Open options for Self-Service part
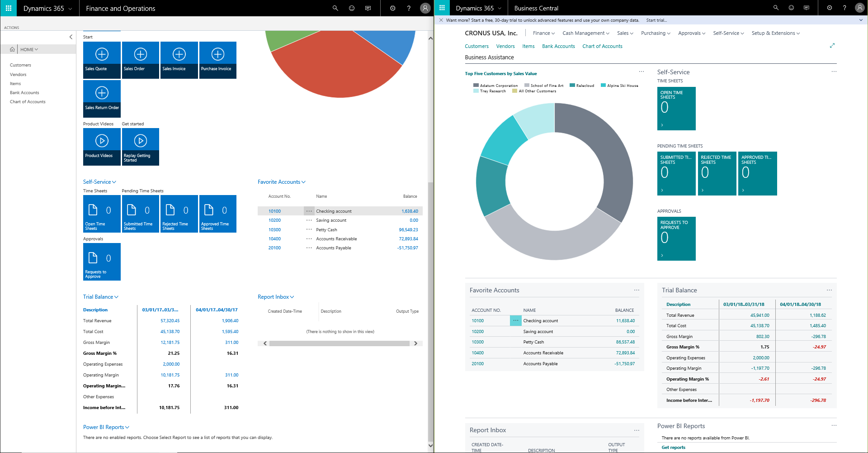 (x=834, y=72)
